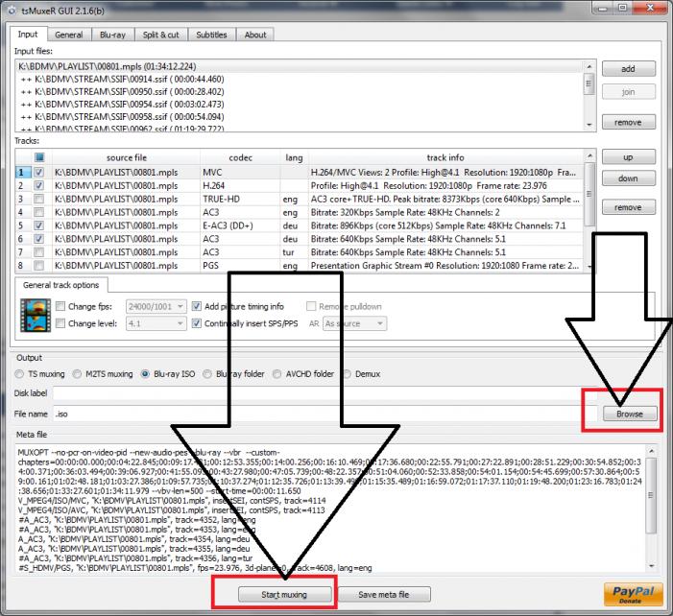Uncheck track 2 H.264 checkbox
The height and width of the screenshot is (616, 673).
tap(39, 186)
